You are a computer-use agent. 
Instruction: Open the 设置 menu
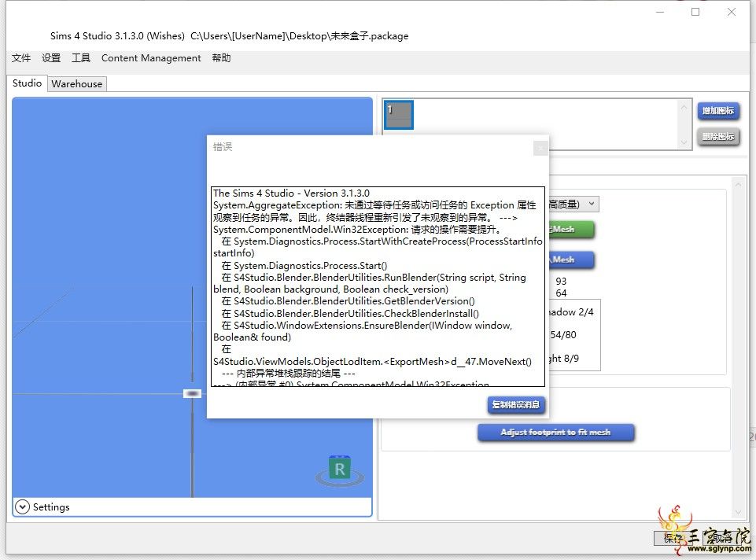[51, 58]
